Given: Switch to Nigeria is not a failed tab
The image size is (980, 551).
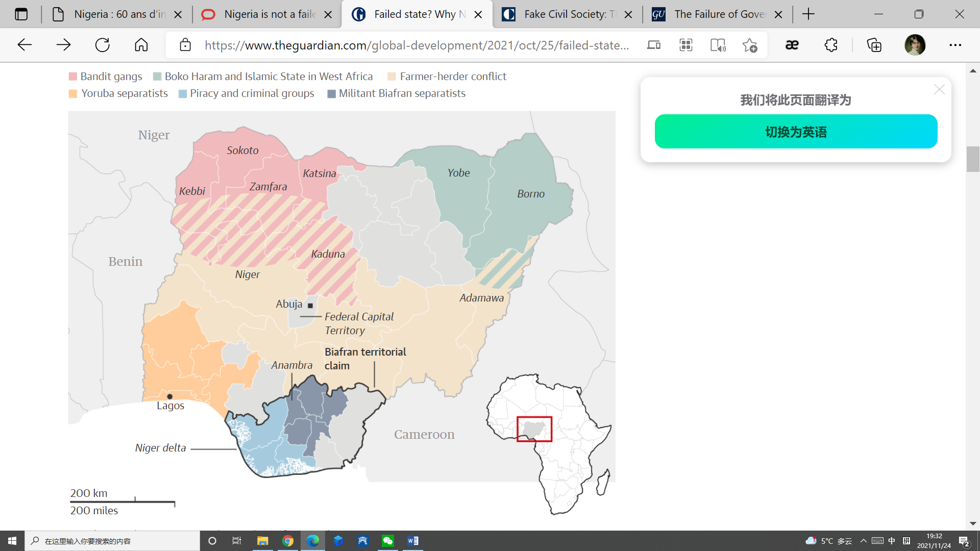Looking at the screenshot, I should 265,14.
